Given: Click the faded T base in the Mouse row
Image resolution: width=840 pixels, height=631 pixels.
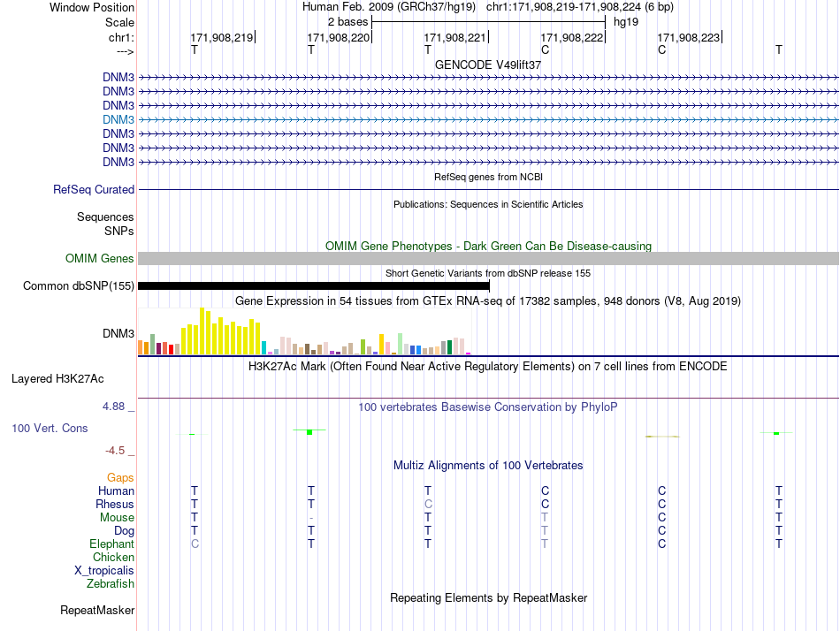Looking at the screenshot, I should pos(545,518).
